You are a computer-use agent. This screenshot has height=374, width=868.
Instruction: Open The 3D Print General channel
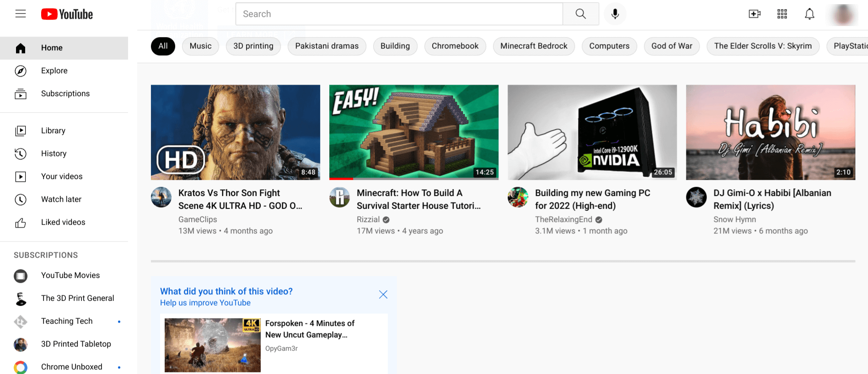coord(64,298)
